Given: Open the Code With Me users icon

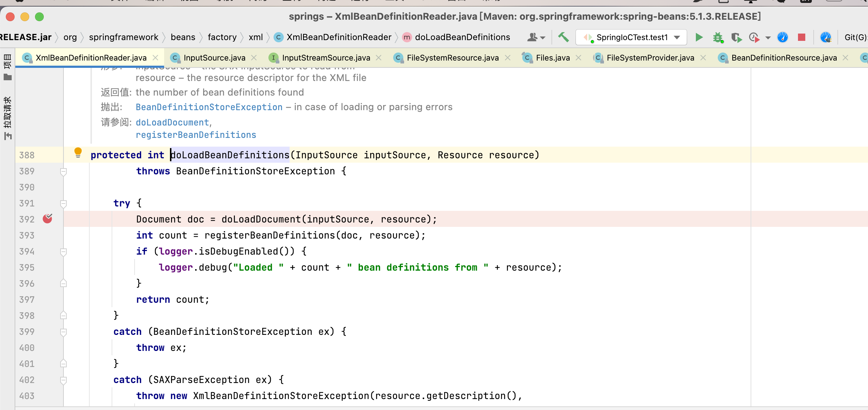Looking at the screenshot, I should click(536, 37).
